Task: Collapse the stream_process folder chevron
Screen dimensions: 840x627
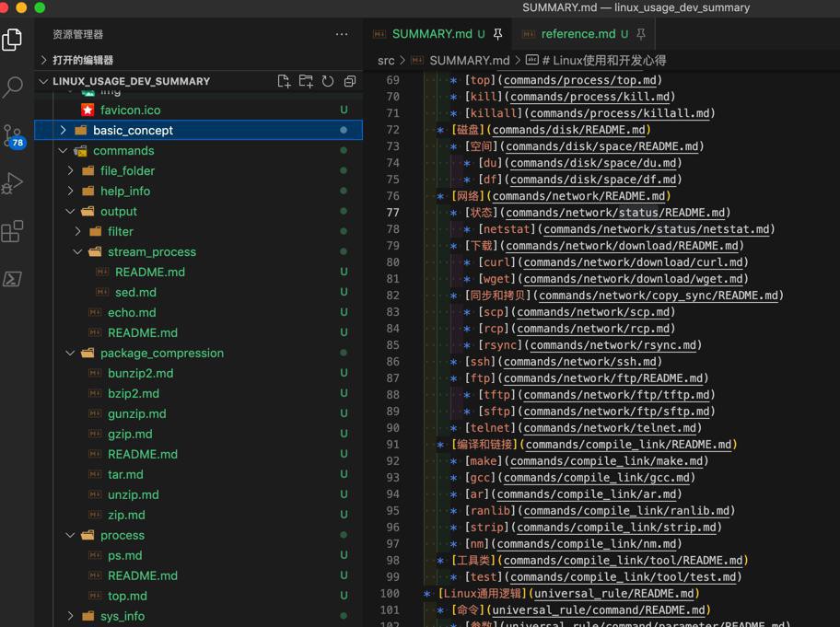Action: [x=77, y=251]
